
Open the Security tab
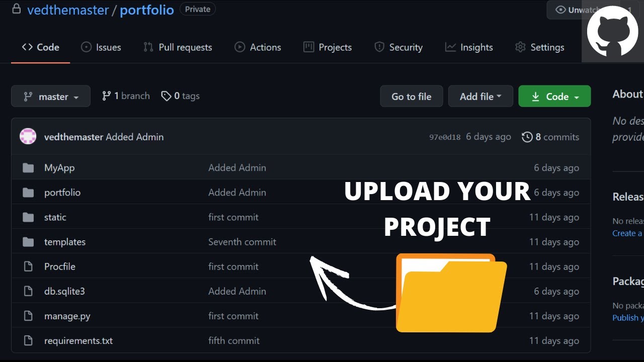click(398, 47)
